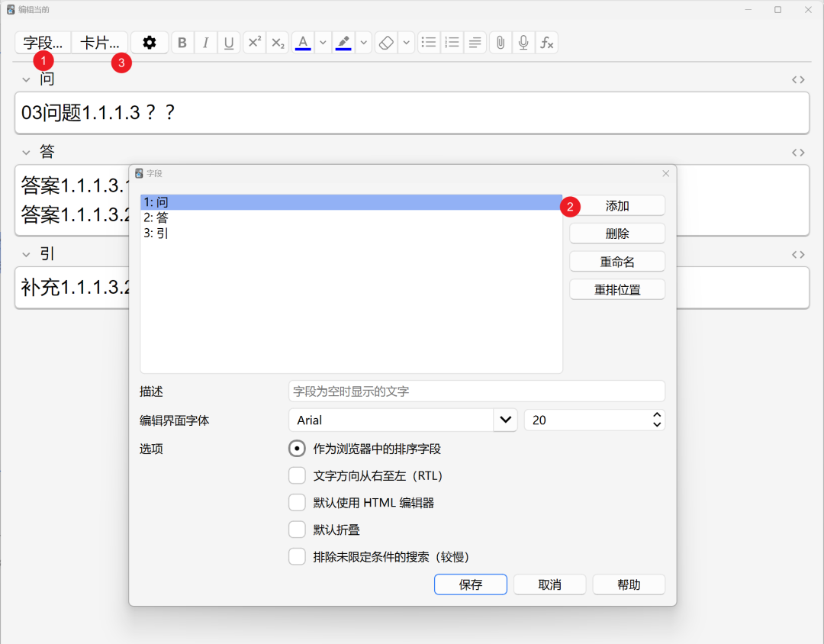Open the 字段... fields button

[43, 43]
